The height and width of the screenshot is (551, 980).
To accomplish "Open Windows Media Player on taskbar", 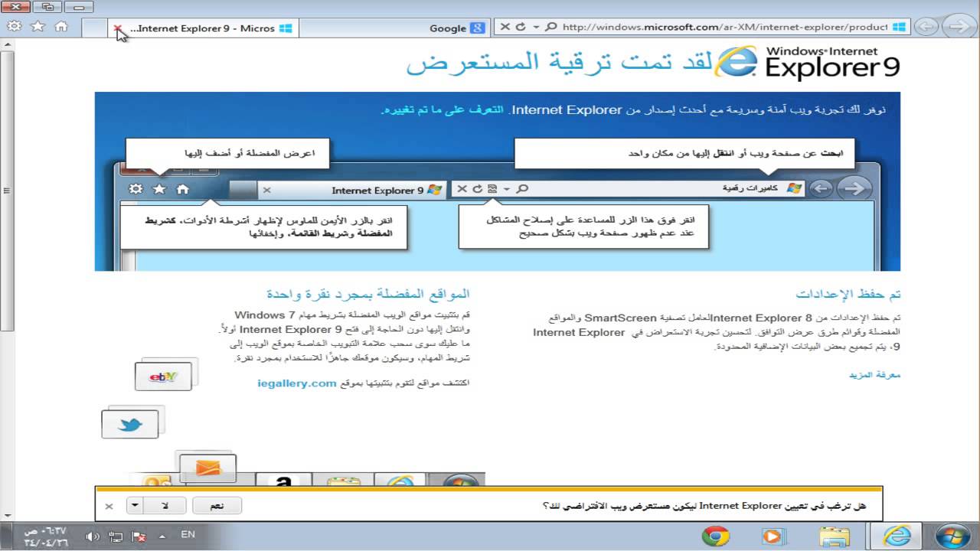I will pos(773,536).
